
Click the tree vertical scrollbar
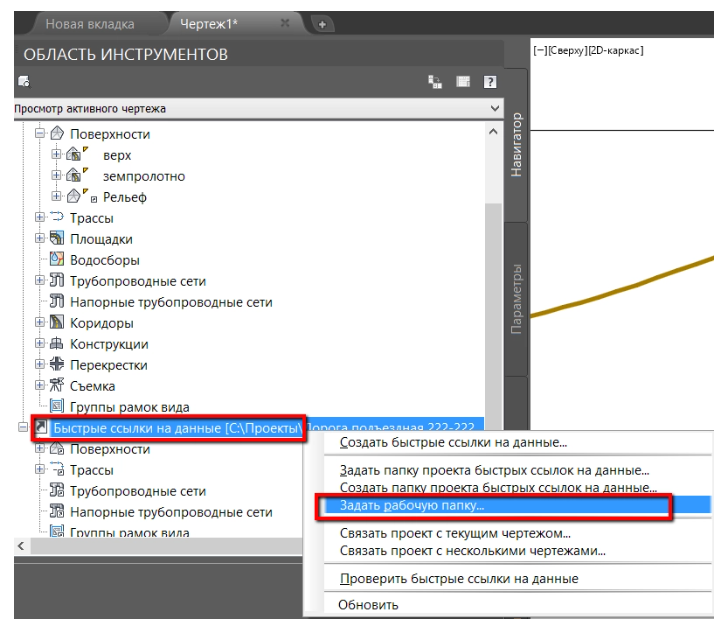pos(492,300)
